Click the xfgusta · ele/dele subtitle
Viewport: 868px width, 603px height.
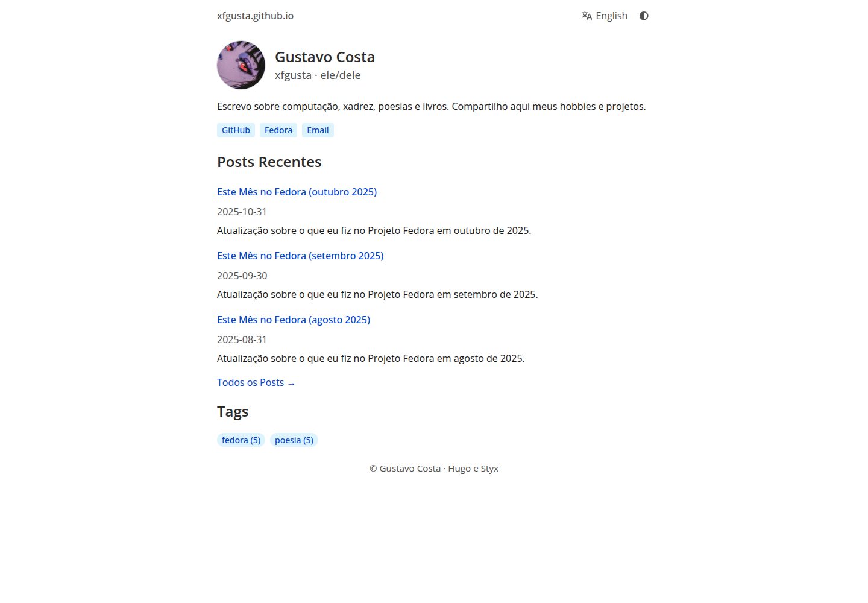(x=318, y=75)
